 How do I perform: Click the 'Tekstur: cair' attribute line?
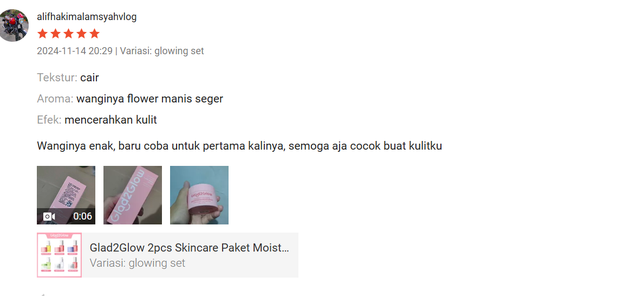pyautogui.click(x=68, y=78)
